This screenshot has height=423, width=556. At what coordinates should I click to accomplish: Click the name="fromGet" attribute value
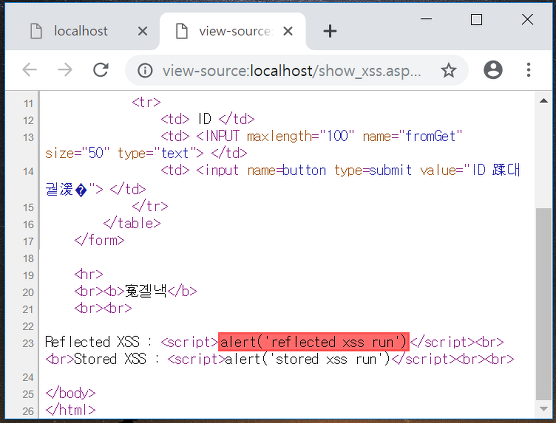[x=430, y=136]
